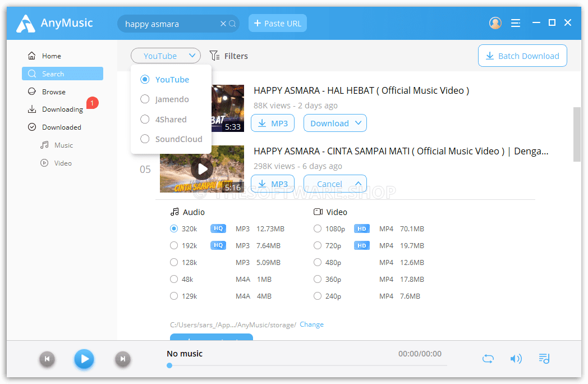Click the HAL HEBAT video title
Screen dimensions: 588x384
[361, 90]
